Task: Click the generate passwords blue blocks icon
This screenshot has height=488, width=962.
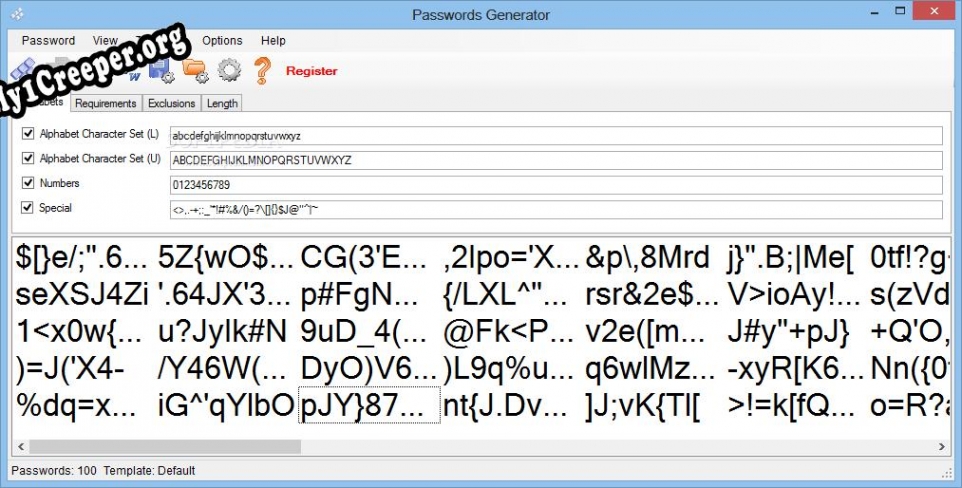Action: pos(22,72)
